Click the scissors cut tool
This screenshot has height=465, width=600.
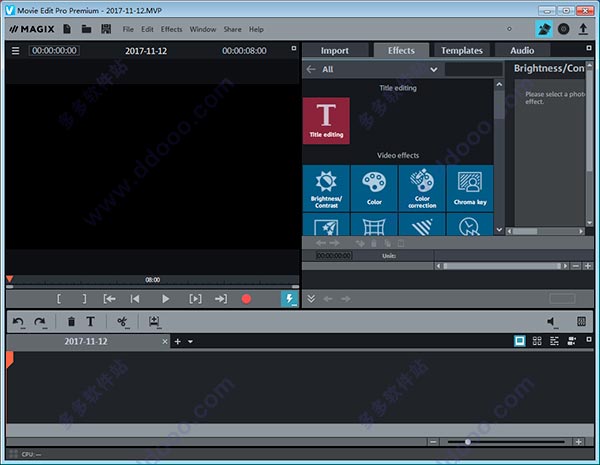[x=122, y=322]
